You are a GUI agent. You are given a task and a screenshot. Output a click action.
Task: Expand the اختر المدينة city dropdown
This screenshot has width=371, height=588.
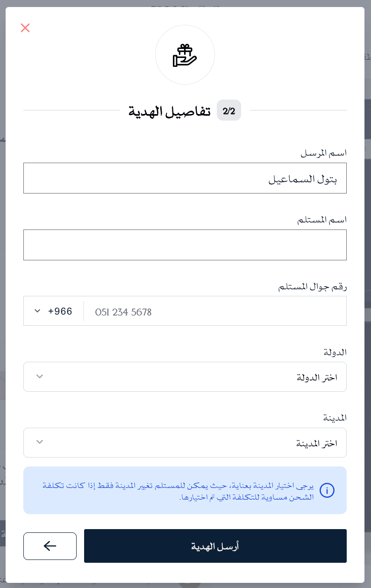coord(185,443)
